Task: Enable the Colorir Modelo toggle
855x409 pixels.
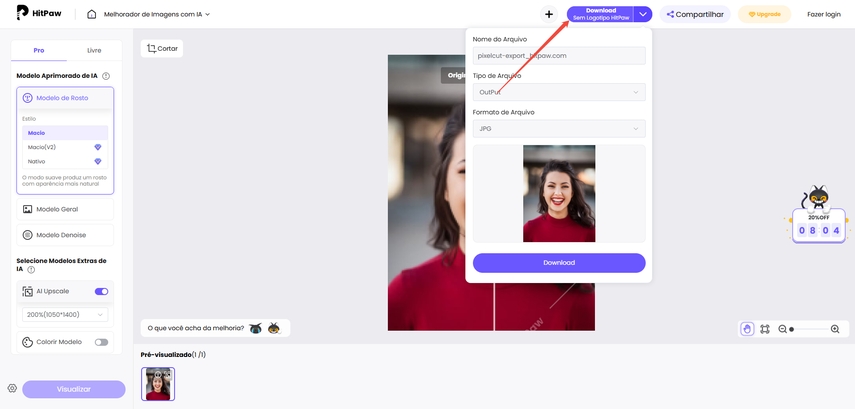Action: (101, 342)
